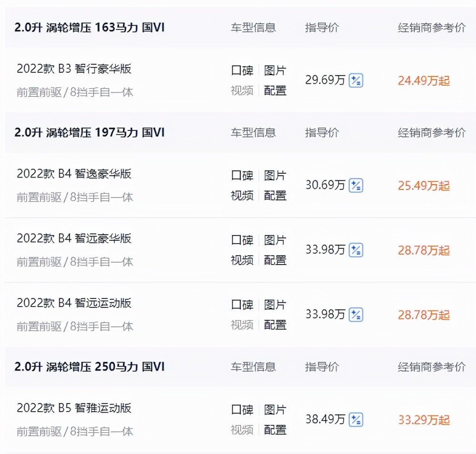
Task: Open the 2022款 B5 智雅运动版 model link
Action: (74, 408)
